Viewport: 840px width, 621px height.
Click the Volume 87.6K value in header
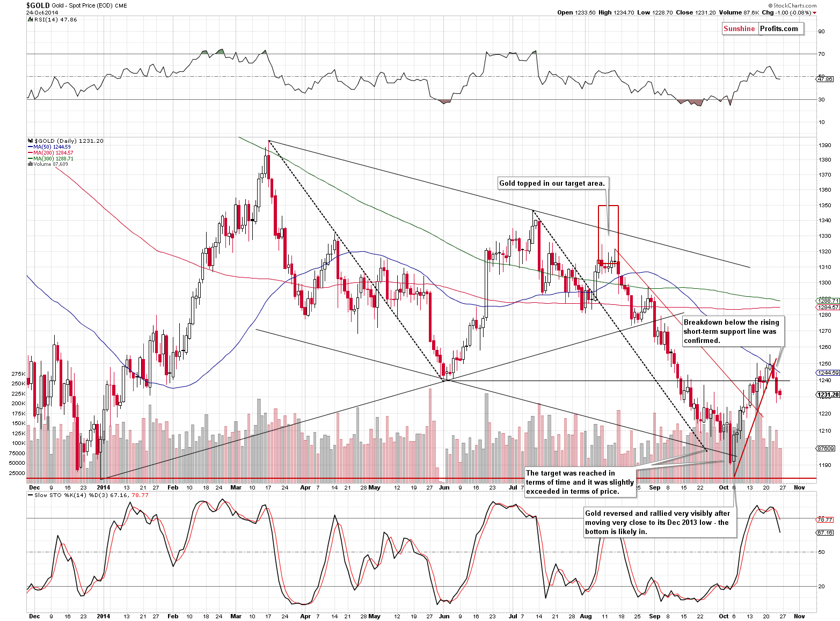tap(739, 13)
